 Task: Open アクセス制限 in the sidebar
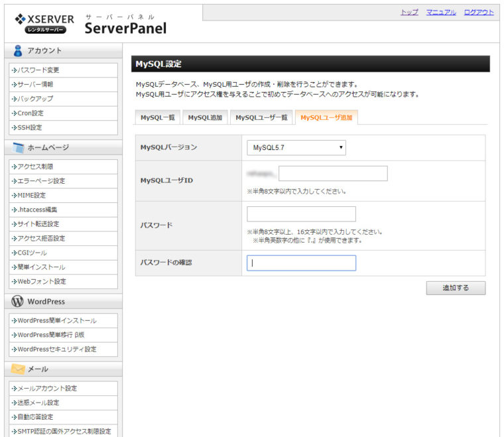(63, 166)
